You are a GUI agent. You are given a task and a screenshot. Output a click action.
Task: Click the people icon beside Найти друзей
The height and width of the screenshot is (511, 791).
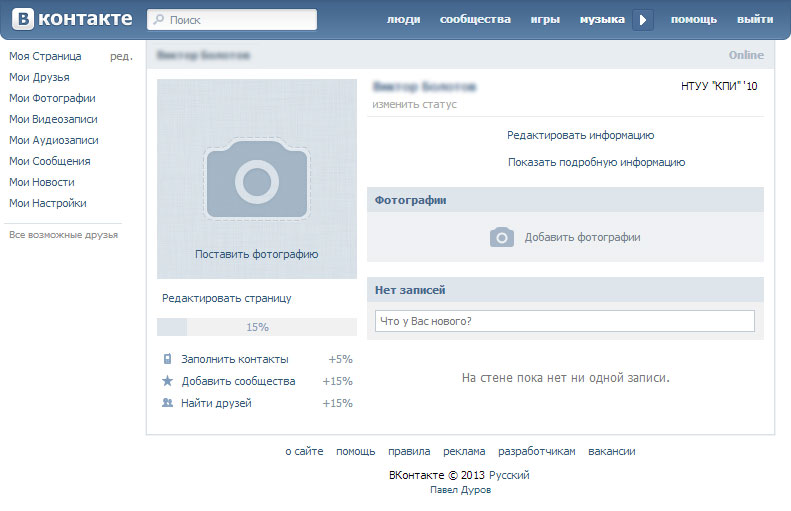click(x=167, y=403)
